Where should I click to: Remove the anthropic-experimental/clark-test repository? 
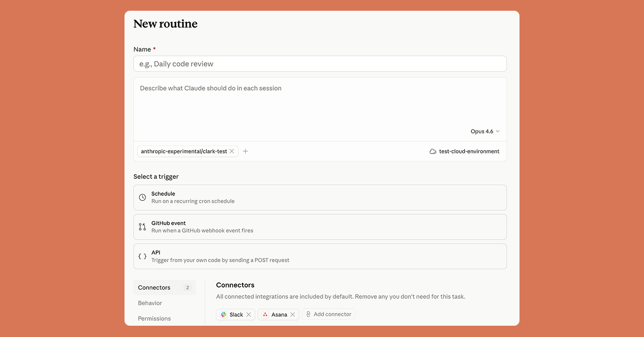click(x=231, y=151)
